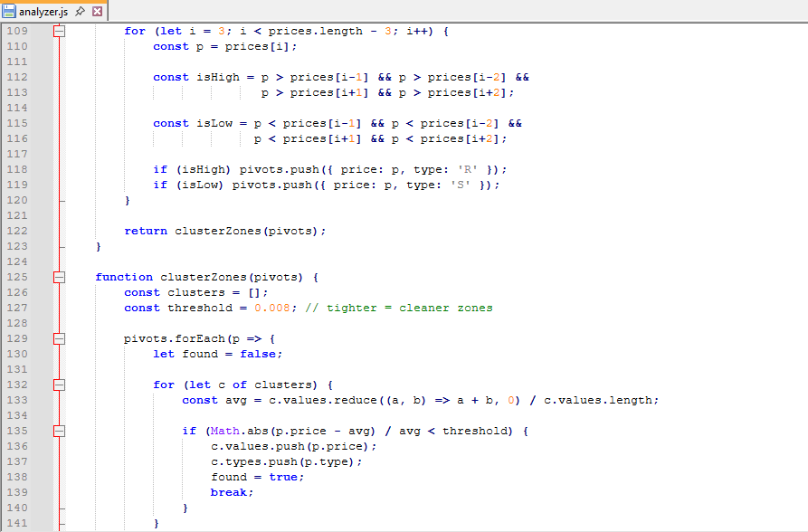
Task: Fold the Math.abs if block at line 135
Action: point(60,431)
